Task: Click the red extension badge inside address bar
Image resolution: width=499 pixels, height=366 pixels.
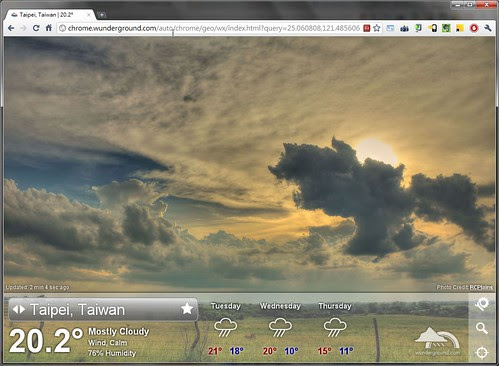Action: pos(367,28)
